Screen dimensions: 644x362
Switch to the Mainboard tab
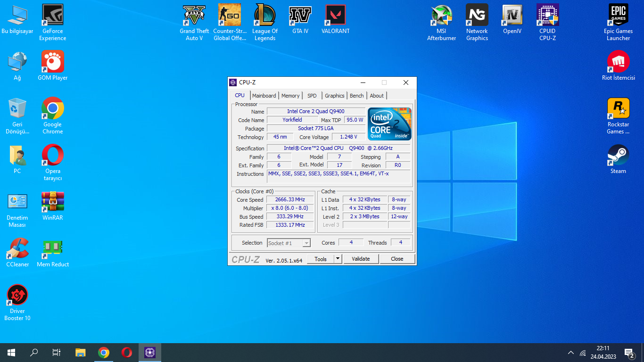[x=264, y=96]
